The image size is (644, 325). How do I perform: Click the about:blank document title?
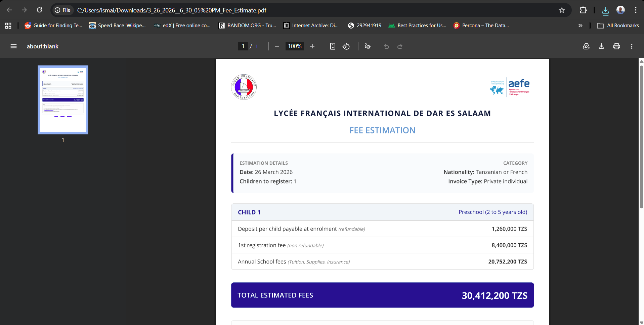[x=43, y=46]
